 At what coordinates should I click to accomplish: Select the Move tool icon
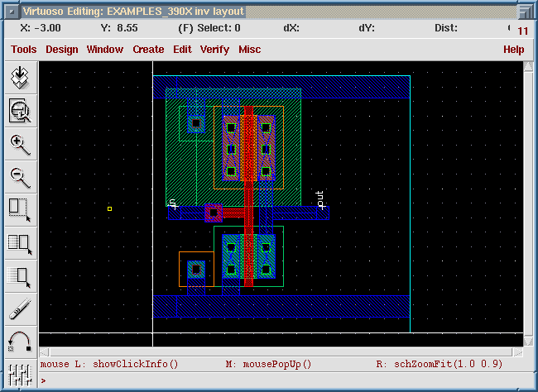20,277
